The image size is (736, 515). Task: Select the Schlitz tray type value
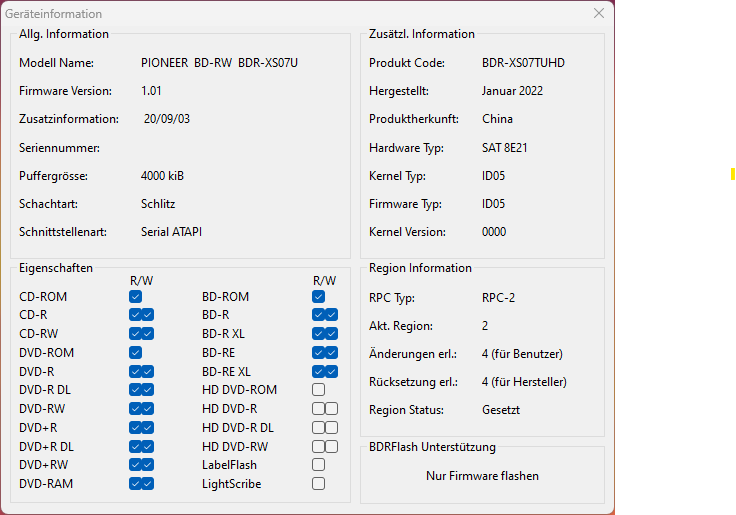point(158,204)
